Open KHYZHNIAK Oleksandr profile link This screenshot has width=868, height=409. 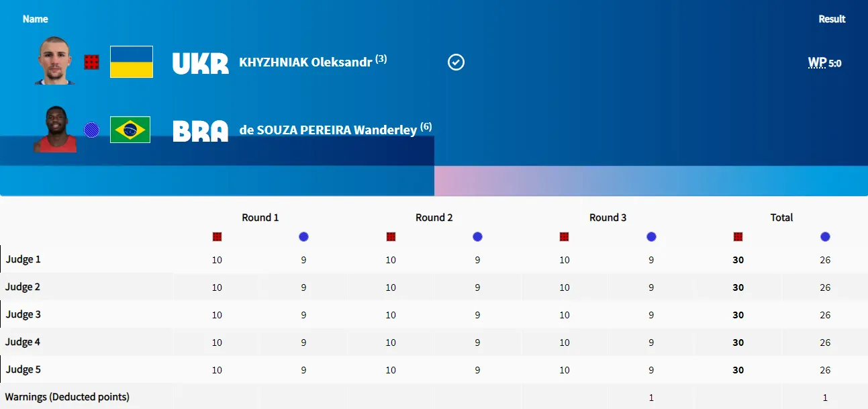tap(305, 62)
